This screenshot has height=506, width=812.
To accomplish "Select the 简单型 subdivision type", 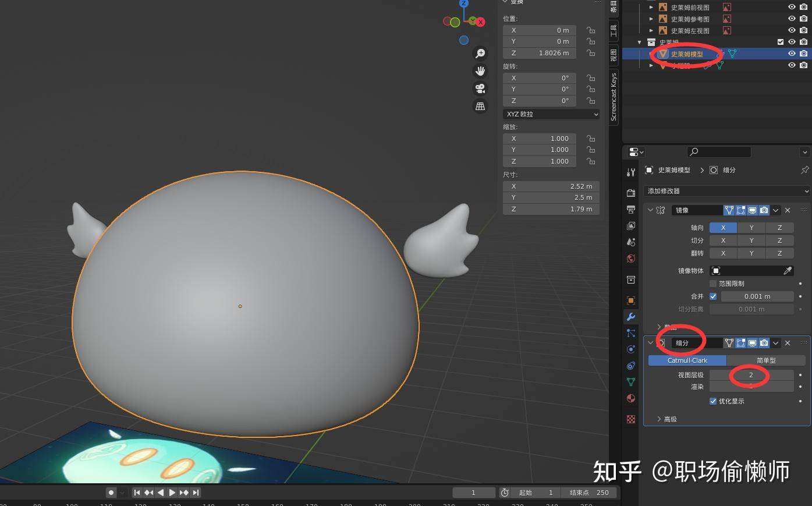I will click(x=766, y=360).
